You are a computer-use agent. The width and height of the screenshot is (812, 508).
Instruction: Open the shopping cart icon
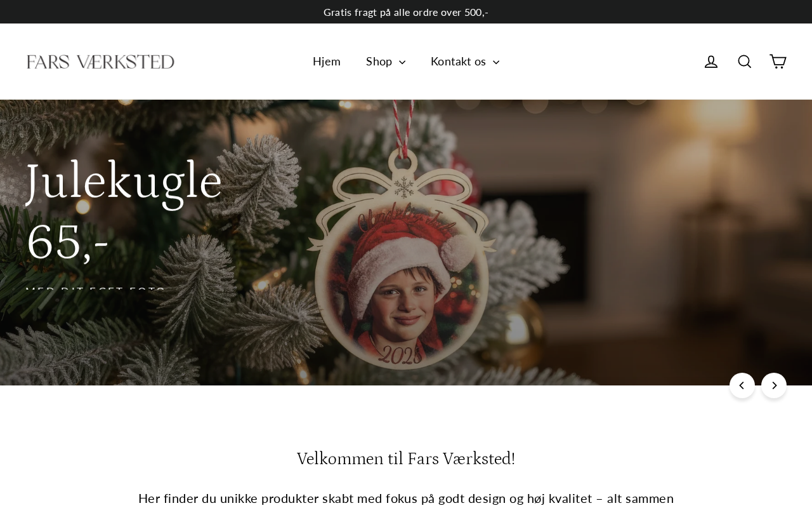pyautogui.click(x=778, y=62)
